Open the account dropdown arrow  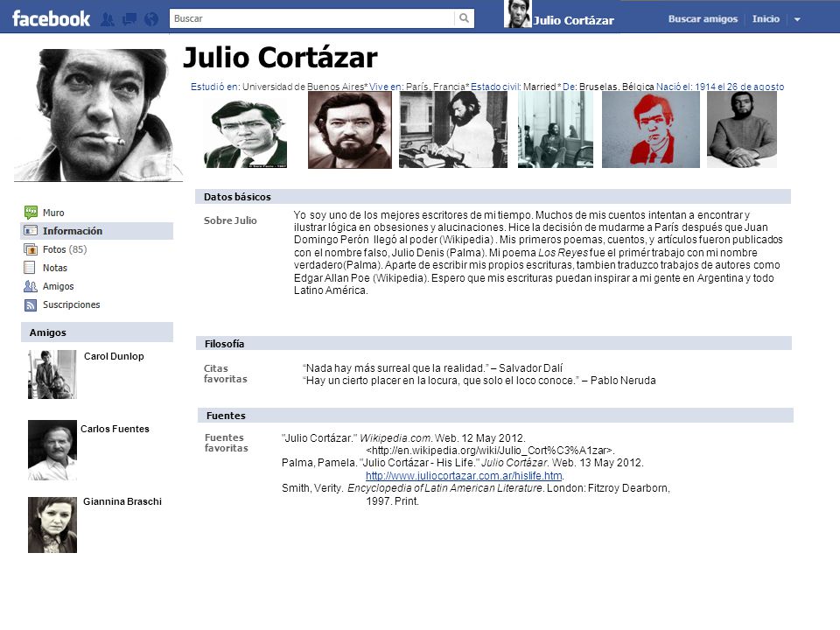[797, 19]
